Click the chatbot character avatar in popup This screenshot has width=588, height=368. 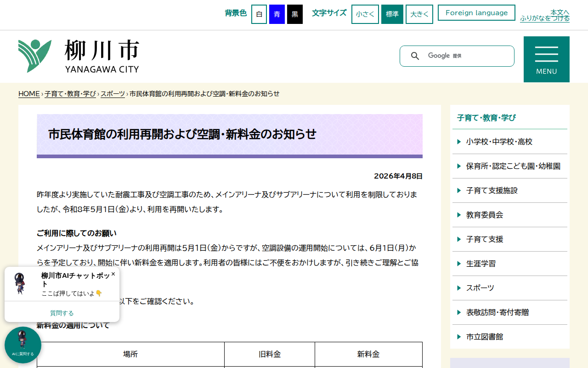[x=20, y=283]
